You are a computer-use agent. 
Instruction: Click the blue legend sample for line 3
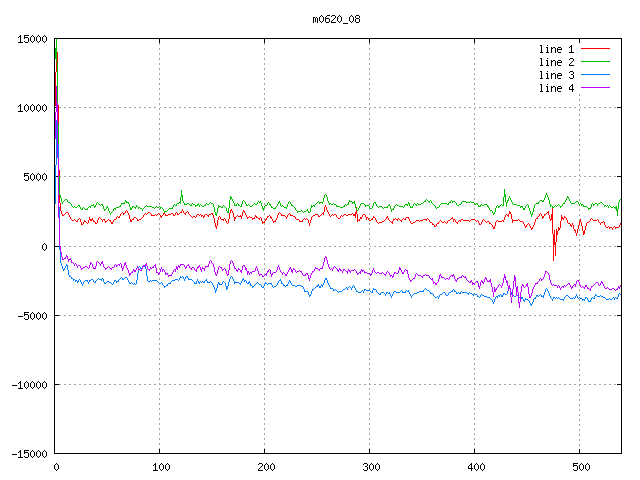click(595, 75)
